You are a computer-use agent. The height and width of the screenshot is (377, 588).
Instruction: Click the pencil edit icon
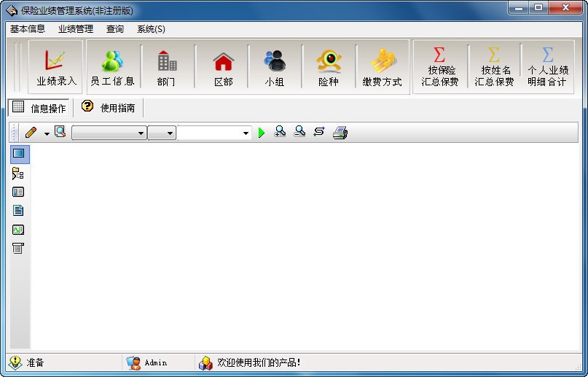[31, 133]
